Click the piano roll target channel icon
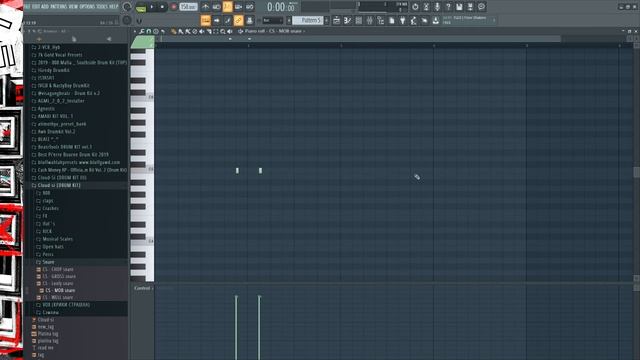The width and height of the screenshot is (640, 360). pyautogui.click(x=241, y=31)
